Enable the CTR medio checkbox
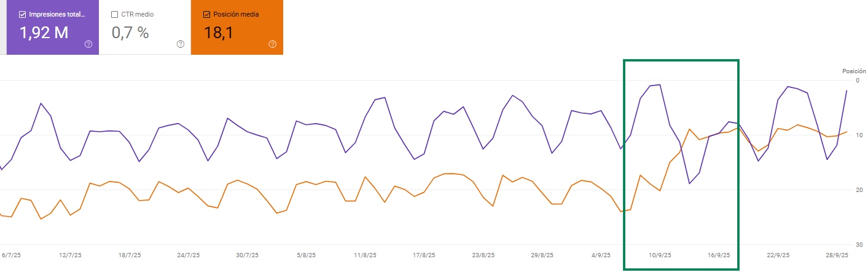The height and width of the screenshot is (272, 868). [115, 14]
